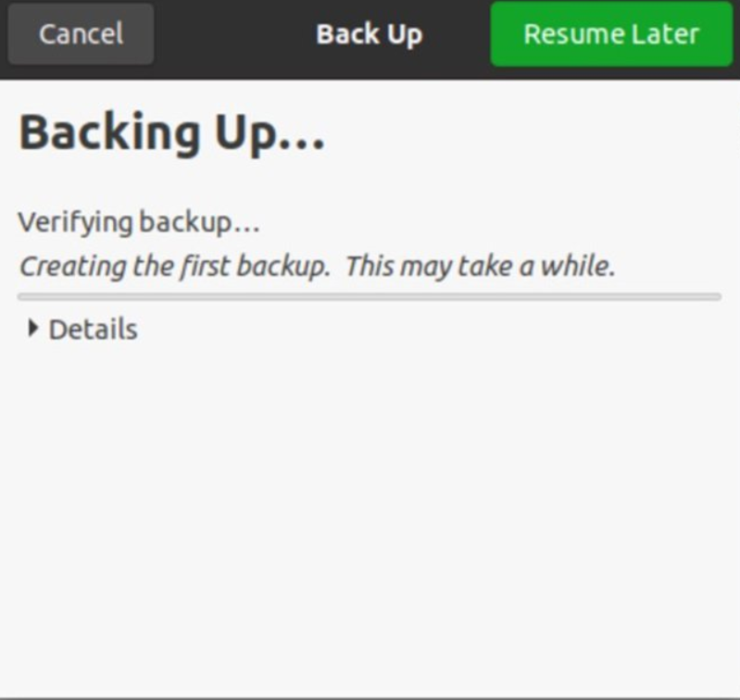This screenshot has width=740, height=700.
Task: Click the header bar between Cancel and Back Up
Action: coord(232,34)
